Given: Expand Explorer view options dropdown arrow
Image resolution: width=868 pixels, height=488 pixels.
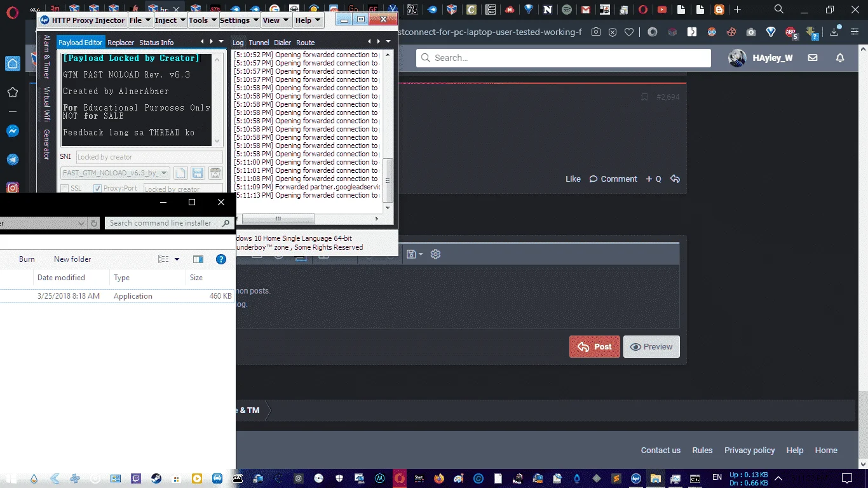Looking at the screenshot, I should [x=177, y=259].
